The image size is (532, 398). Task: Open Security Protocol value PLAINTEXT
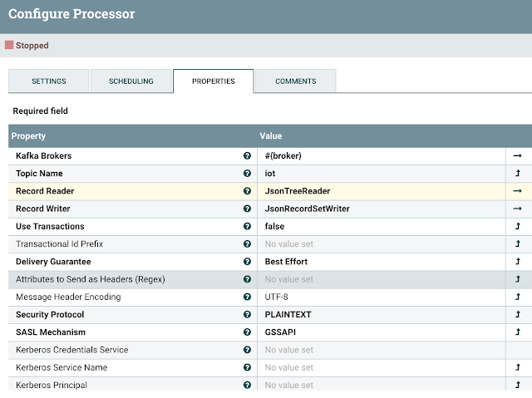pos(382,314)
